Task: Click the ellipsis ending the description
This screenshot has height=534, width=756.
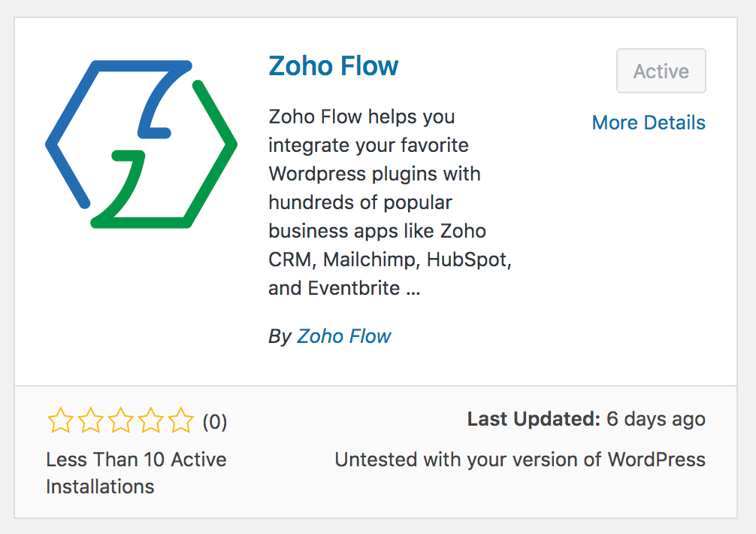Action: point(413,289)
